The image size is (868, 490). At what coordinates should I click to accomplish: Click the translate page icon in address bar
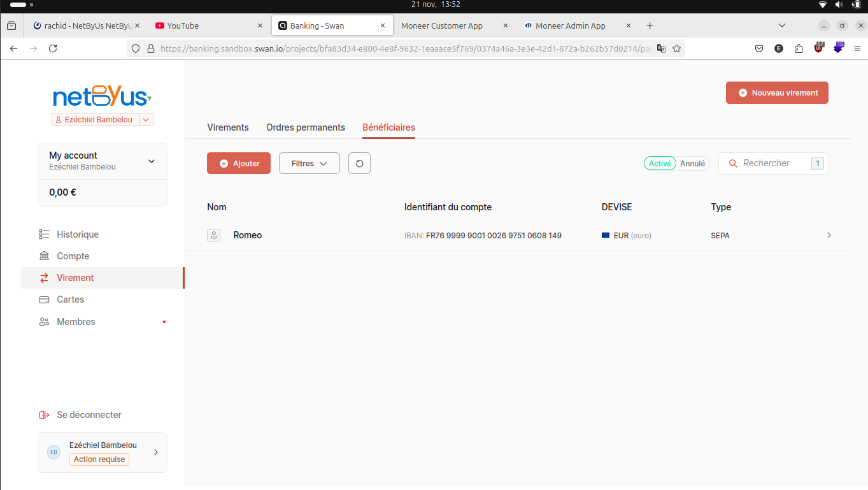point(661,48)
